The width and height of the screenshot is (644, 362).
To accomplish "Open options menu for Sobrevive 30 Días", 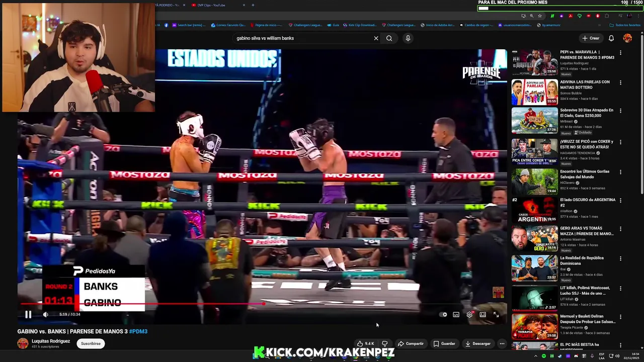I will point(620,111).
